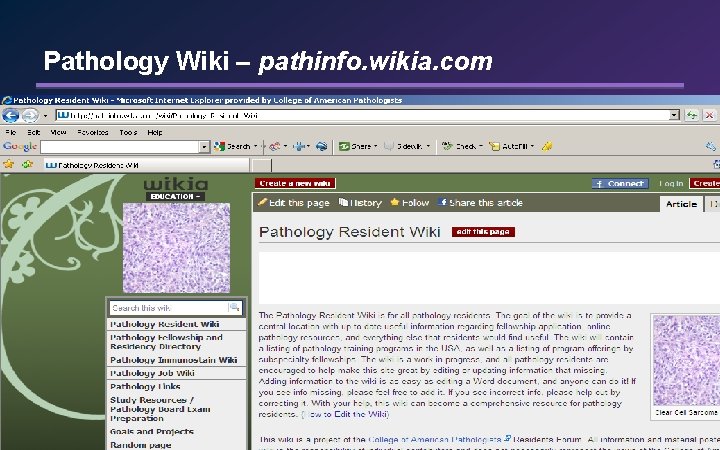
Task: Click the Sidewiki toolbar button
Action: point(404,146)
